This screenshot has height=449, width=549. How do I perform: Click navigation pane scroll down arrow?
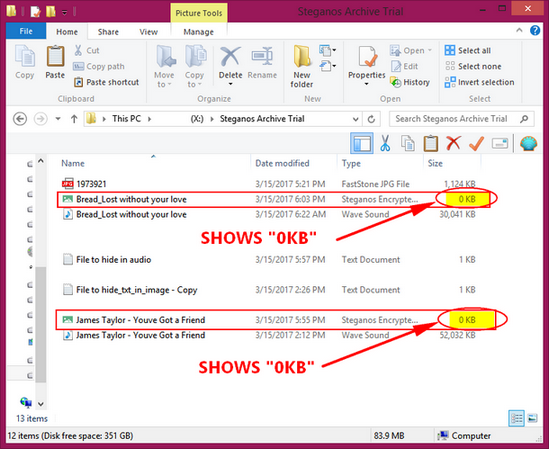point(41,404)
